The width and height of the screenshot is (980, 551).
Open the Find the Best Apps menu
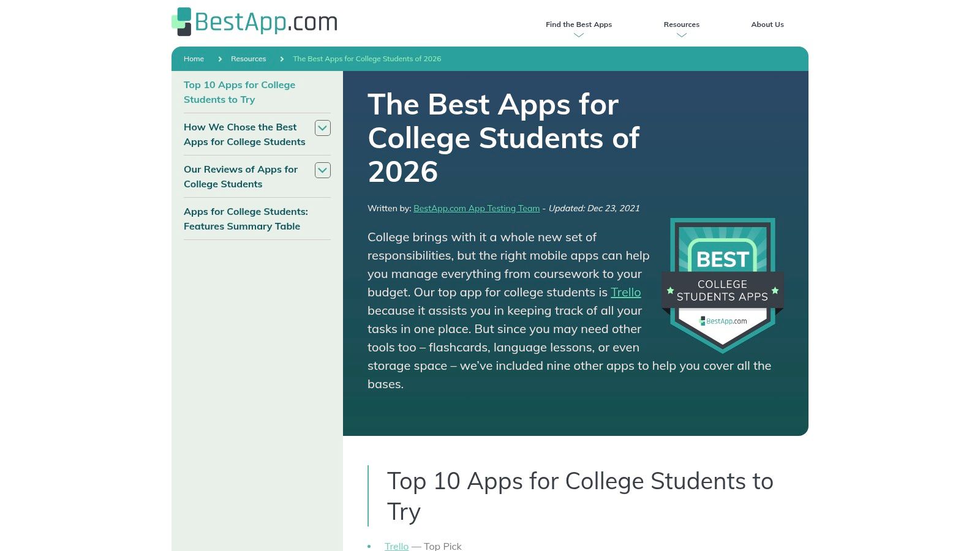578,24
